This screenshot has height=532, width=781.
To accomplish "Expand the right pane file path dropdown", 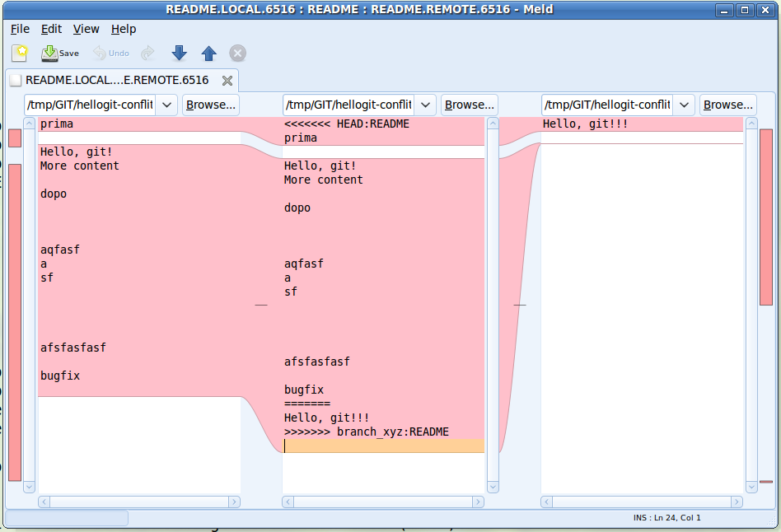I will (x=685, y=105).
